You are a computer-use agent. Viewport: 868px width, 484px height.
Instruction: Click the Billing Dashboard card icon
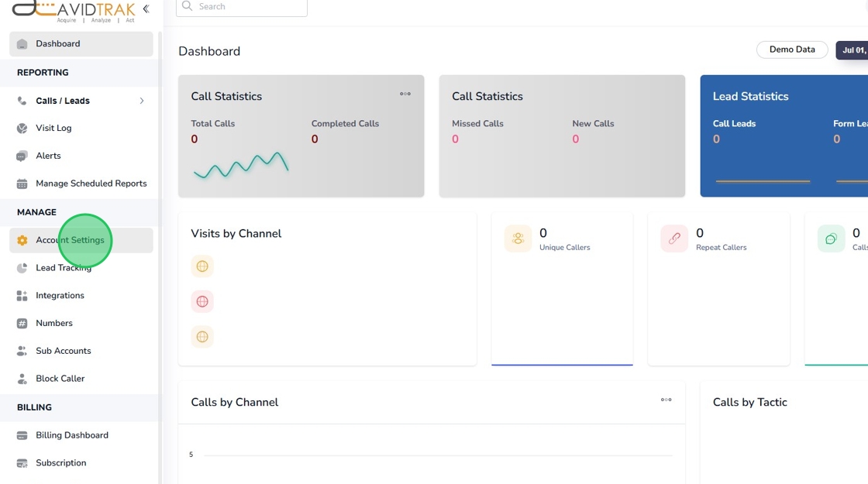pos(22,435)
